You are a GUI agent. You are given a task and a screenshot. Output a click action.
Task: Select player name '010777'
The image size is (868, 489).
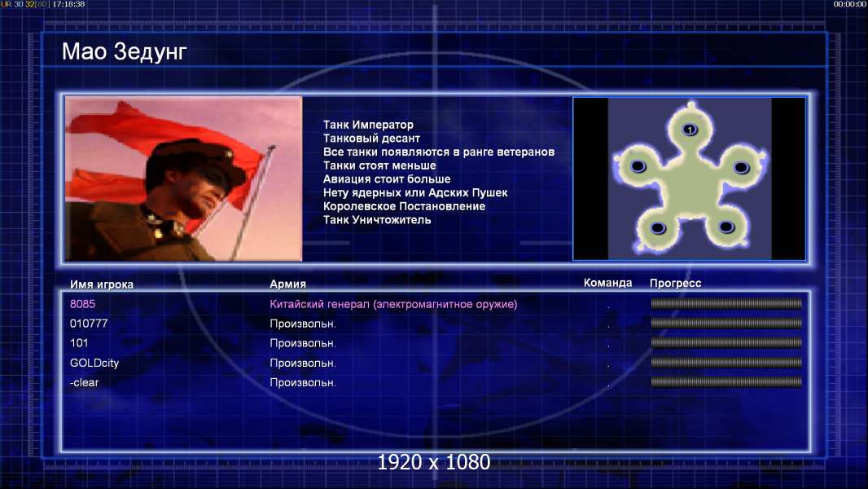tap(89, 324)
